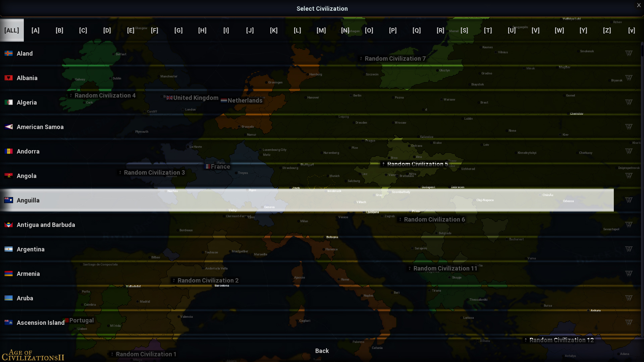
Task: Open wiki icon in Armenia row
Action: click(x=629, y=274)
